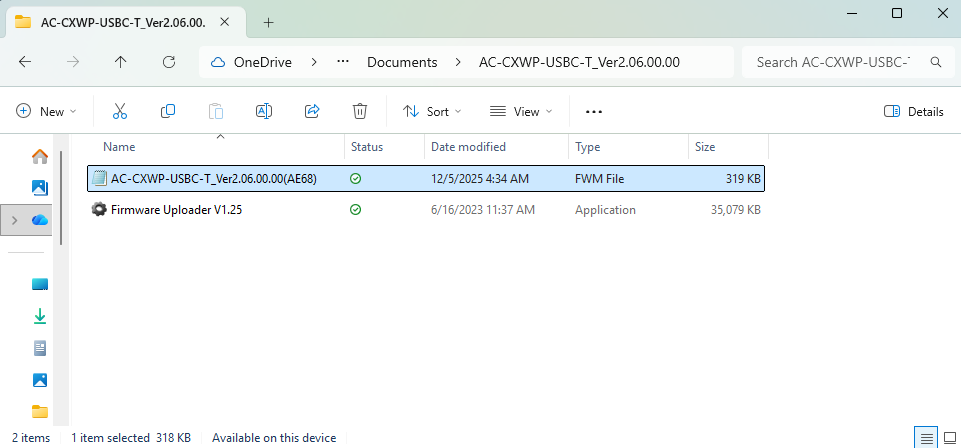Click the Copy icon in toolbar

click(x=168, y=111)
